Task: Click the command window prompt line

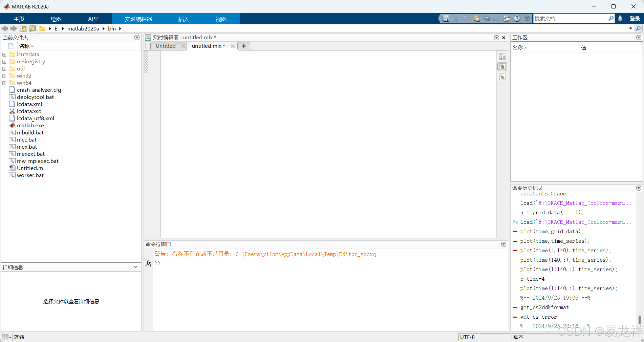Action: pyautogui.click(x=330, y=263)
